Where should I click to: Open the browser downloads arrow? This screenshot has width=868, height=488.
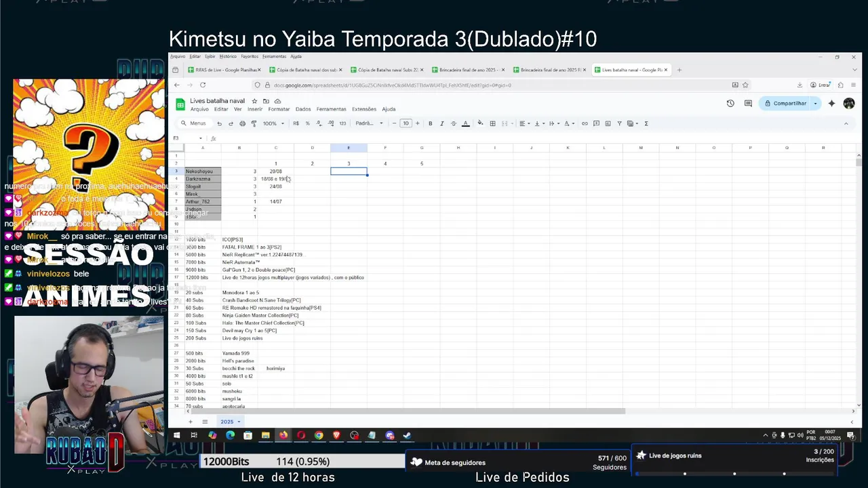[800, 85]
